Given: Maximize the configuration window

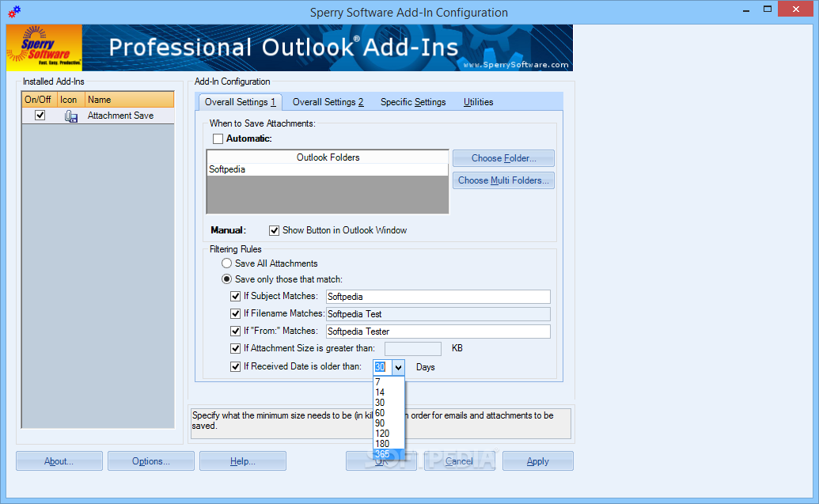Looking at the screenshot, I should [x=768, y=9].
